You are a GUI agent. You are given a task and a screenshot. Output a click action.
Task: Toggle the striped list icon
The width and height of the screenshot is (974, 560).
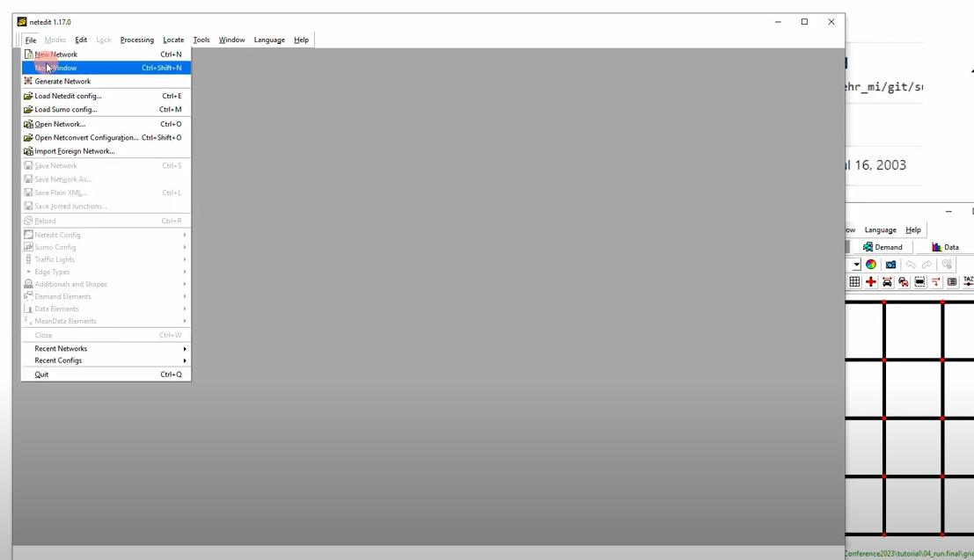click(952, 282)
